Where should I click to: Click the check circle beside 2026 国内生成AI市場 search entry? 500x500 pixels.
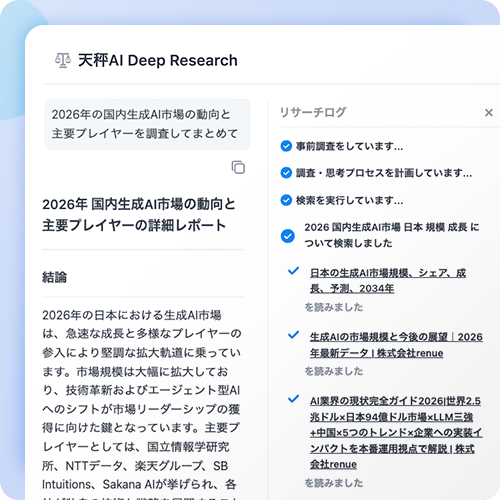pyautogui.click(x=287, y=236)
